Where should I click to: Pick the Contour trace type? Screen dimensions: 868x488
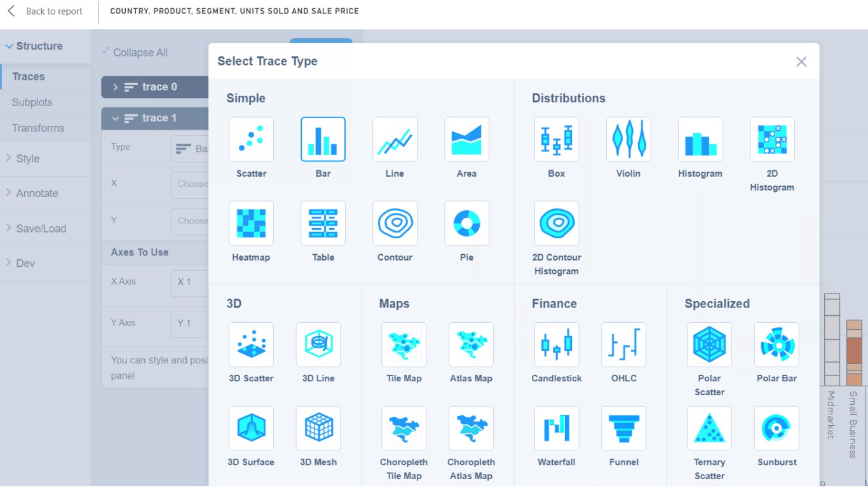click(x=395, y=223)
